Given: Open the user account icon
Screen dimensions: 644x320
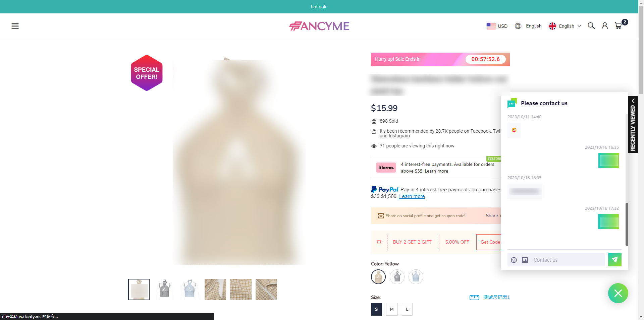Looking at the screenshot, I should click(604, 26).
